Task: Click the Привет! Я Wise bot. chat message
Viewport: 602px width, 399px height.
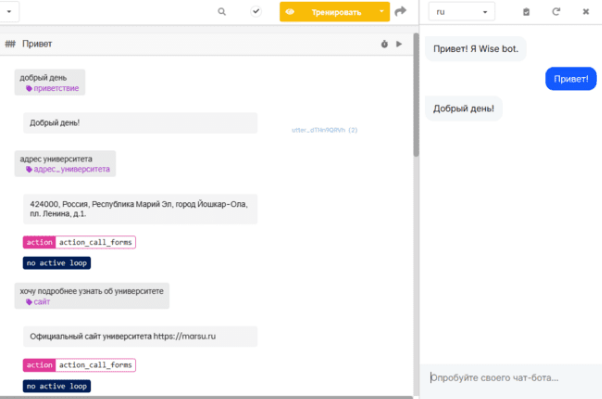Action: (475, 49)
